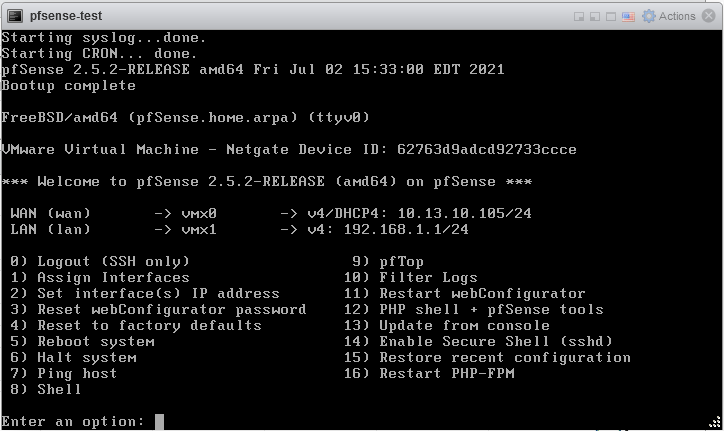
Task: Click the 'Restart webConfigurator' option text
Action: tap(482, 293)
